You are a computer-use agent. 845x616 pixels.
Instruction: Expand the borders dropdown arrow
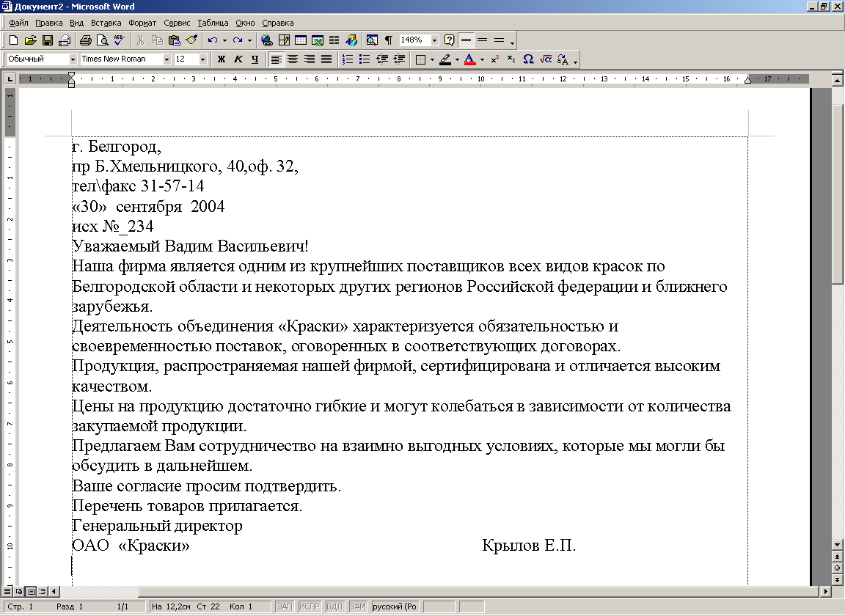(432, 59)
